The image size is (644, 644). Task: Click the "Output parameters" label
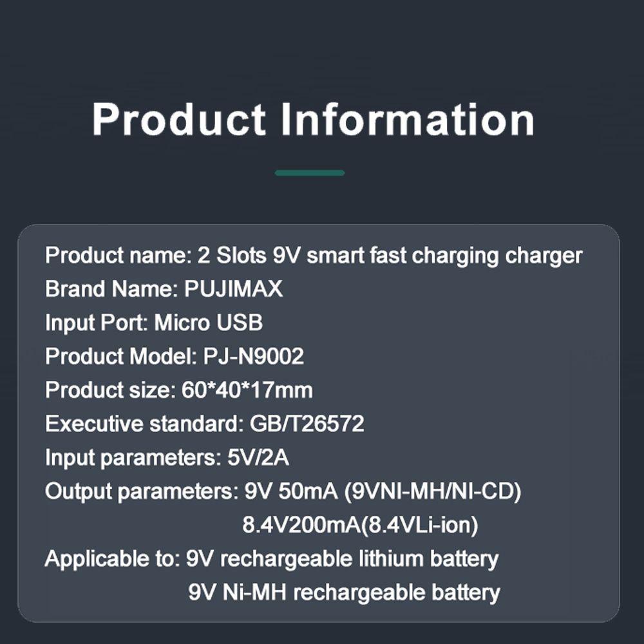[x=138, y=491]
